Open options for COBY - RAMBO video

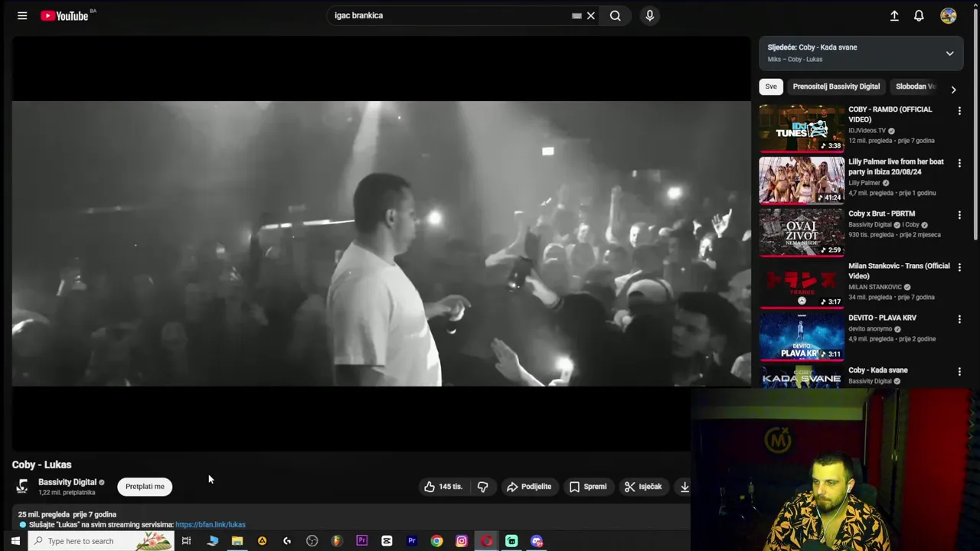pyautogui.click(x=959, y=111)
